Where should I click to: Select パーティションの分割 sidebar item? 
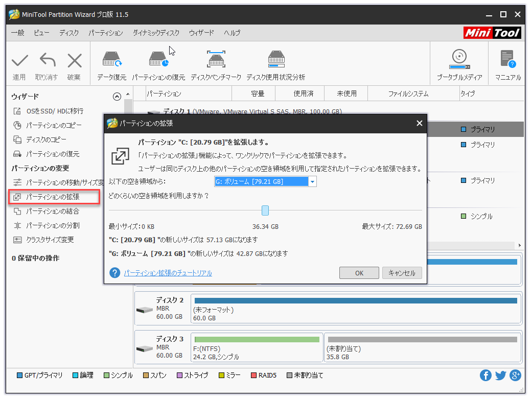pyautogui.click(x=46, y=225)
